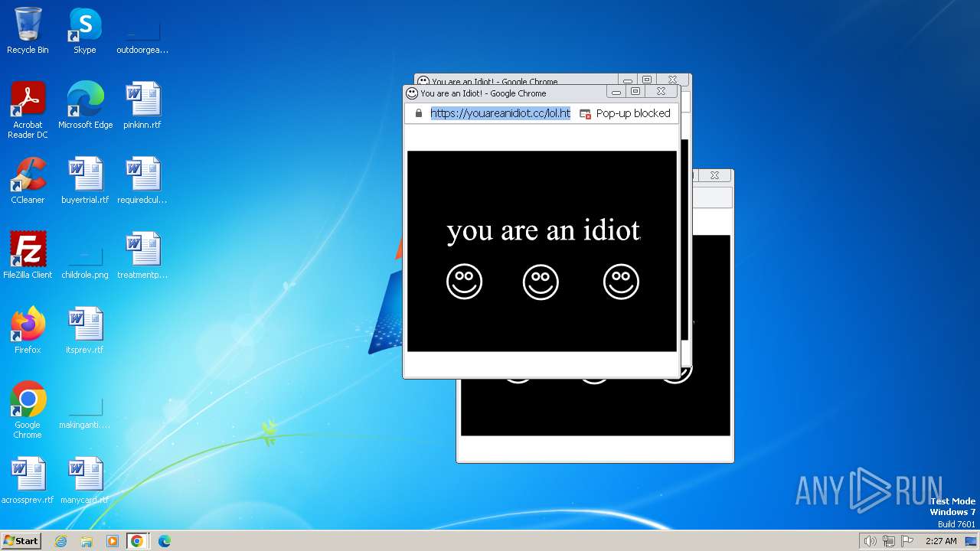
Task: Launch Internet Explorer from the taskbar
Action: 60,541
